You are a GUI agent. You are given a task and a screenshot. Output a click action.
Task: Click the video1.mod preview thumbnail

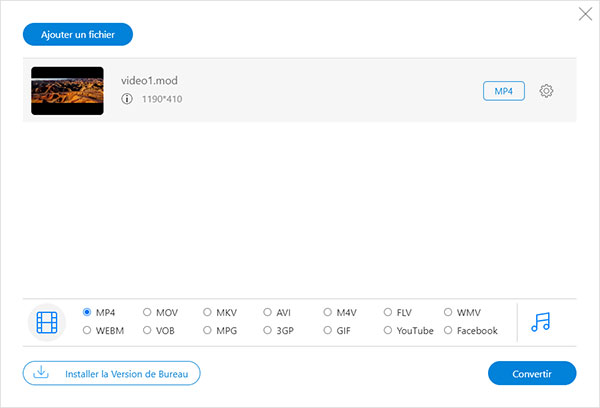(x=67, y=91)
